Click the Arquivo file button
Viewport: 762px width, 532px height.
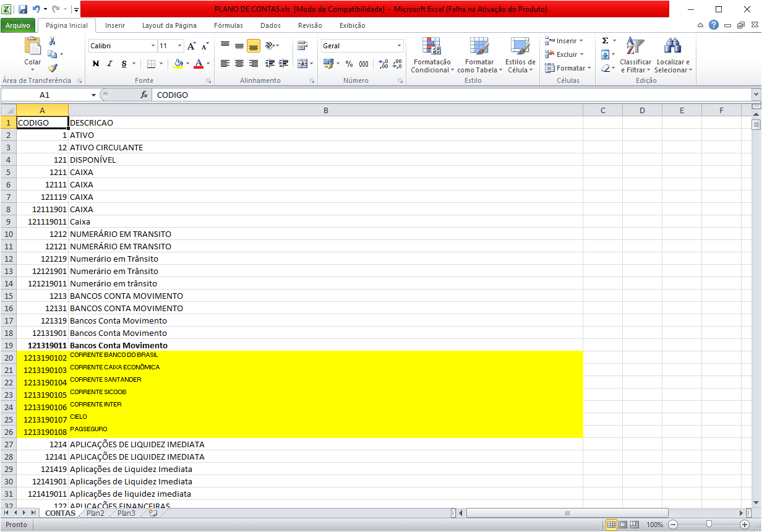pyautogui.click(x=18, y=25)
